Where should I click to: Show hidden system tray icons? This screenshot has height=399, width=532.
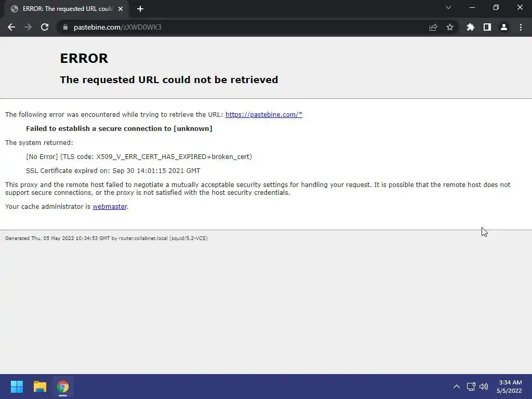457,387
